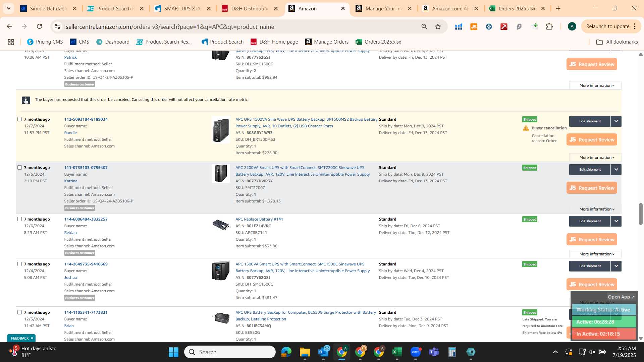Switch to D&H Distributing tab
The height and width of the screenshot is (362, 644).
pyautogui.click(x=249, y=9)
